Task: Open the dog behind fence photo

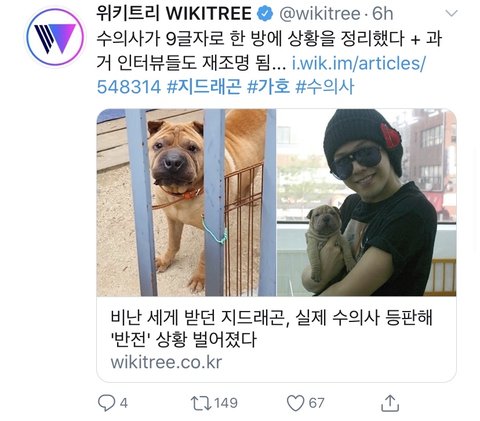Action: 186,202
